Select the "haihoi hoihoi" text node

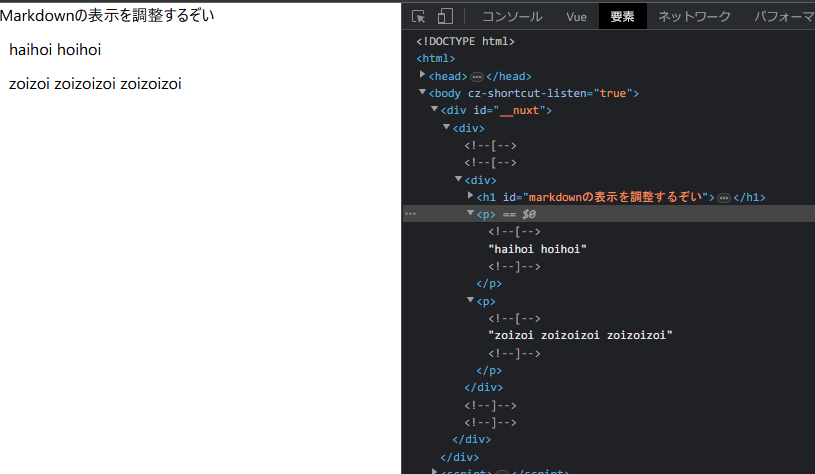pyautogui.click(x=537, y=249)
